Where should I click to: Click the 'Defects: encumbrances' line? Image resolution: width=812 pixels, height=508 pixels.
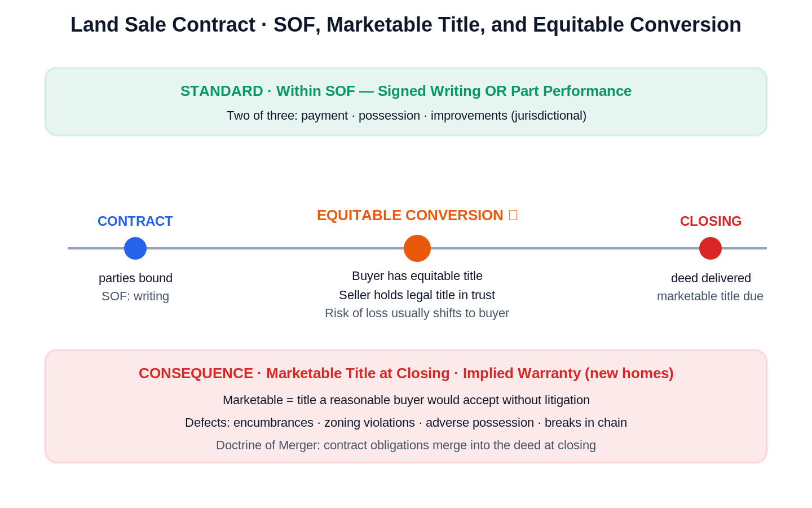406,423
